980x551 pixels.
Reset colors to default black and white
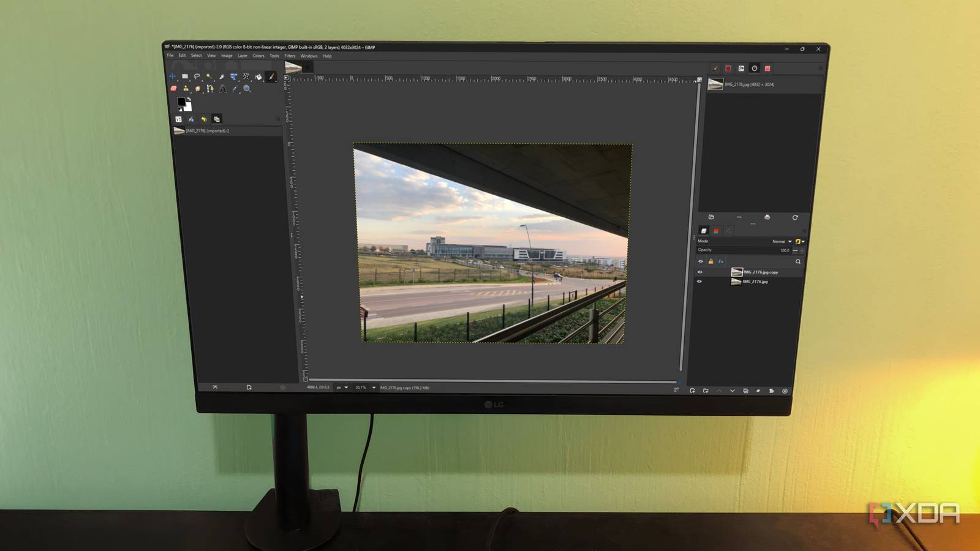[x=180, y=110]
